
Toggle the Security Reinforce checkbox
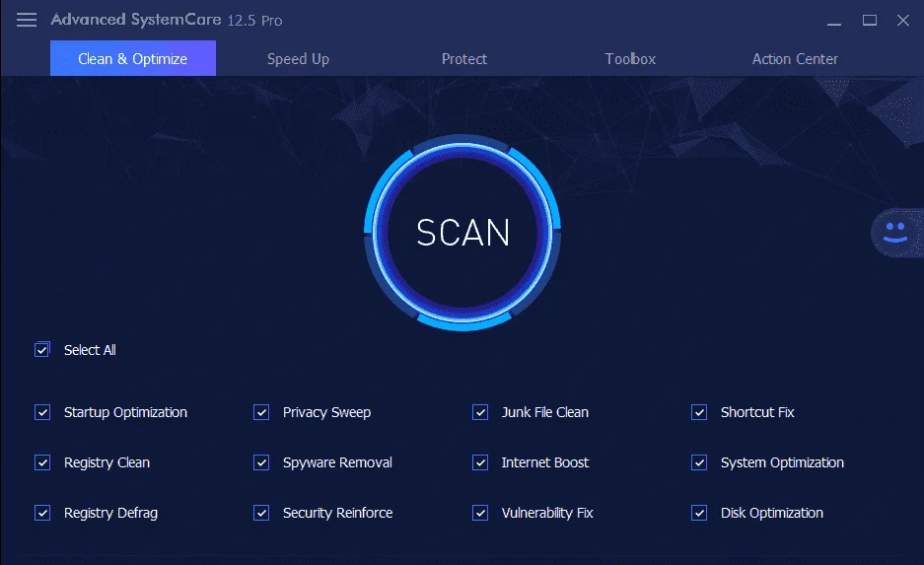[x=261, y=513]
